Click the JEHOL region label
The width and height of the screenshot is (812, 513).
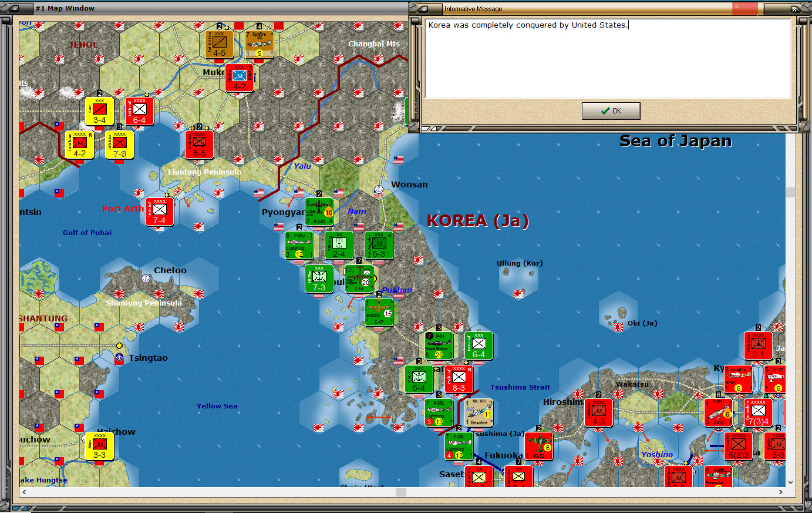(x=83, y=45)
